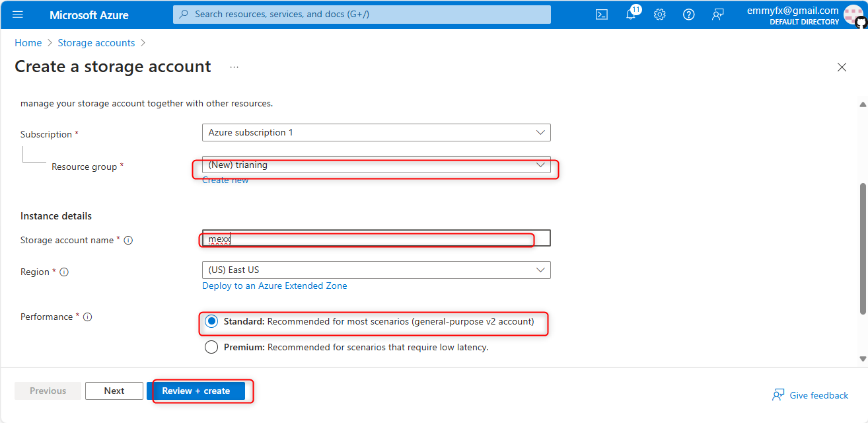Open Deploy to an Azure Extended Zone link
This screenshot has height=423, width=868.
[x=274, y=286]
